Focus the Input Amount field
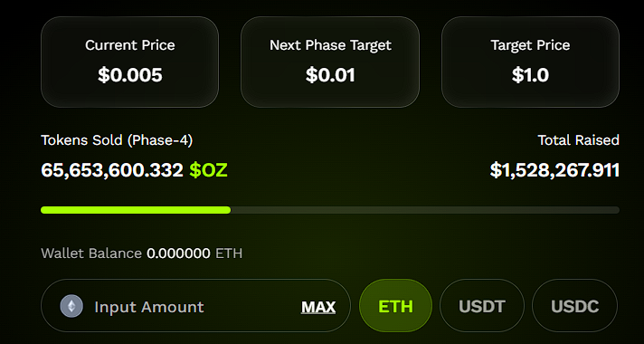The width and height of the screenshot is (644, 344). [x=195, y=306]
